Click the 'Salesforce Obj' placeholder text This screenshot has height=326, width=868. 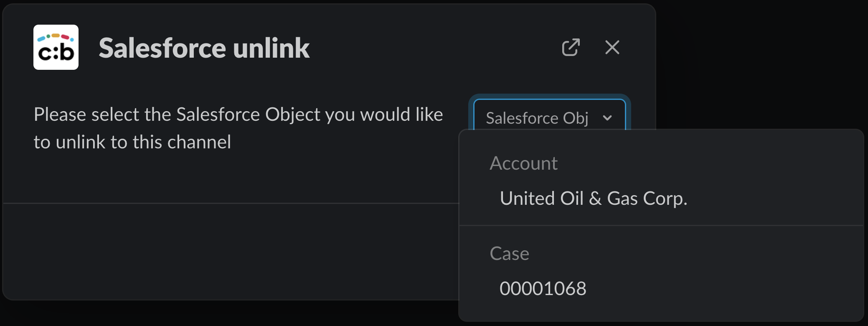pos(537,118)
